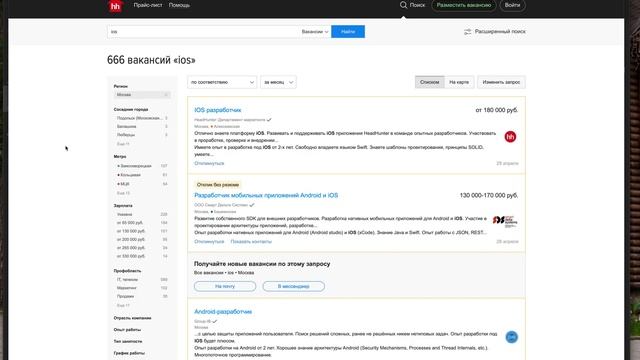
Task: Click the advanced search sliders icon
Action: (467, 31)
